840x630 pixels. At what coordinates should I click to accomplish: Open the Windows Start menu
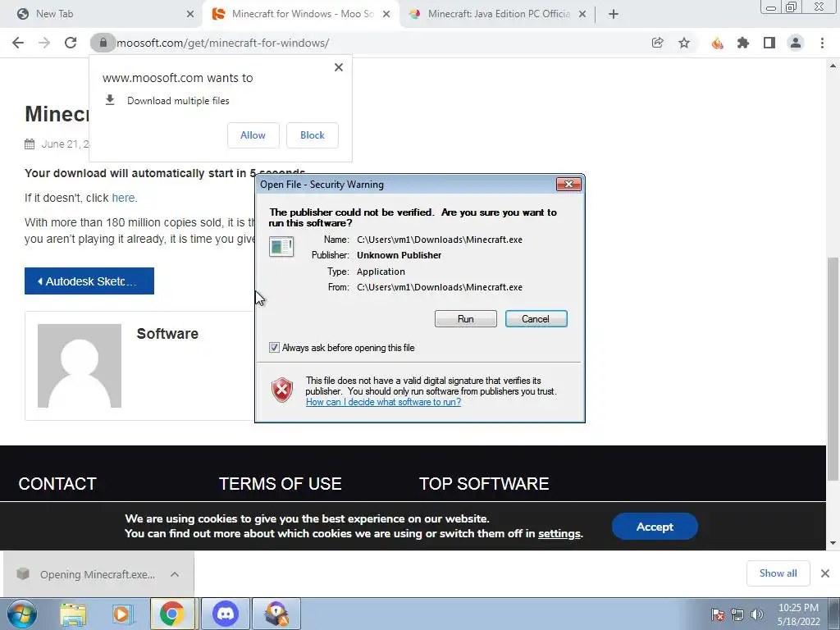pos(22,614)
